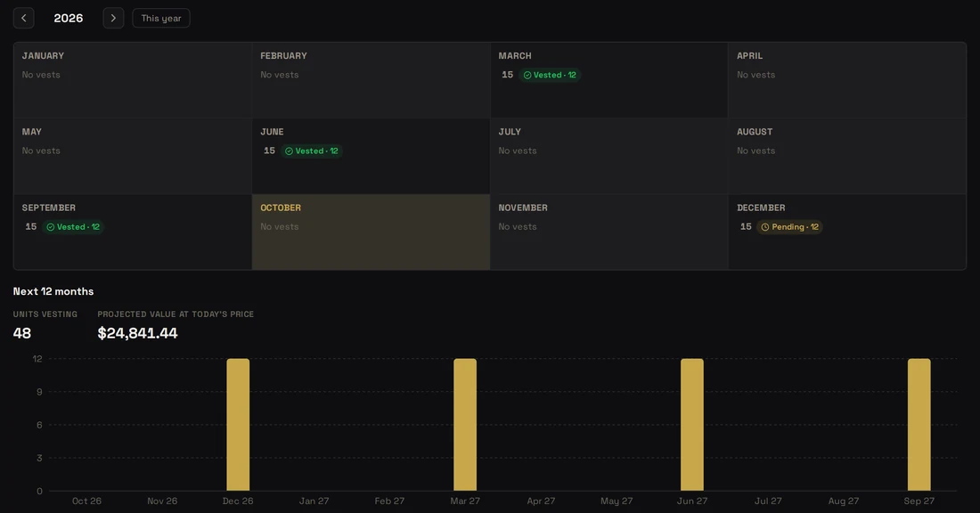980x513 pixels.
Task: Click day 15 in March
Action: click(508, 75)
